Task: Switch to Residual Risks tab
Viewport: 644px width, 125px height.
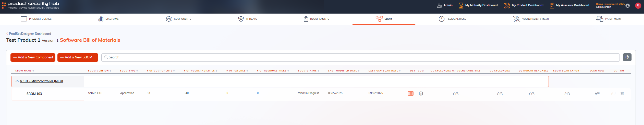Action: (452, 19)
